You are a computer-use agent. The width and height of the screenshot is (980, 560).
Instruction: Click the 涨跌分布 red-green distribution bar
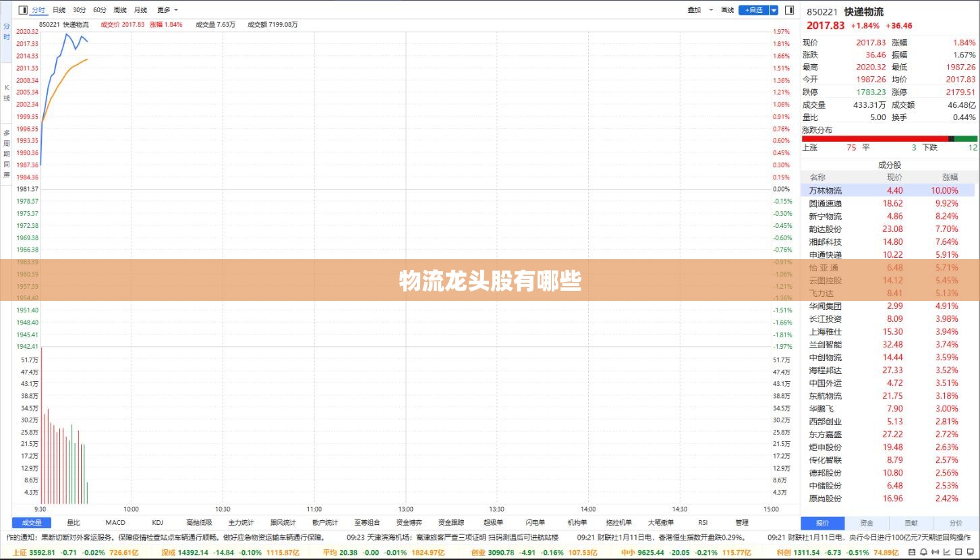(889, 138)
